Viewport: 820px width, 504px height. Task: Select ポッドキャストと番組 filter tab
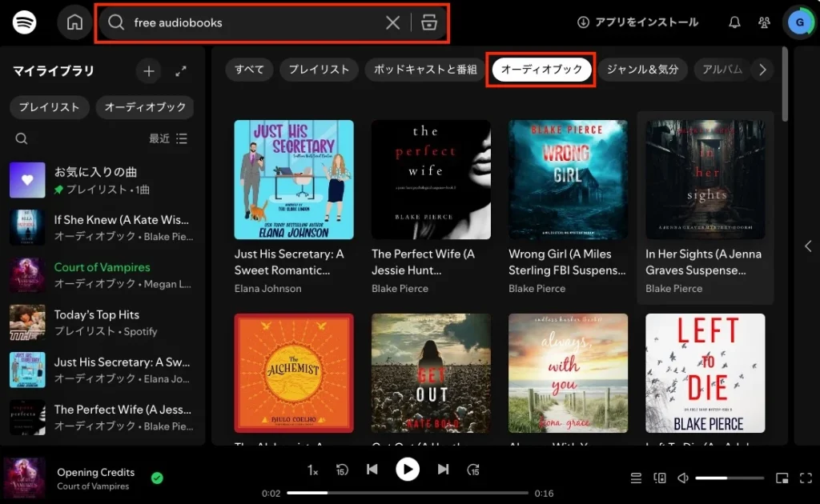425,70
